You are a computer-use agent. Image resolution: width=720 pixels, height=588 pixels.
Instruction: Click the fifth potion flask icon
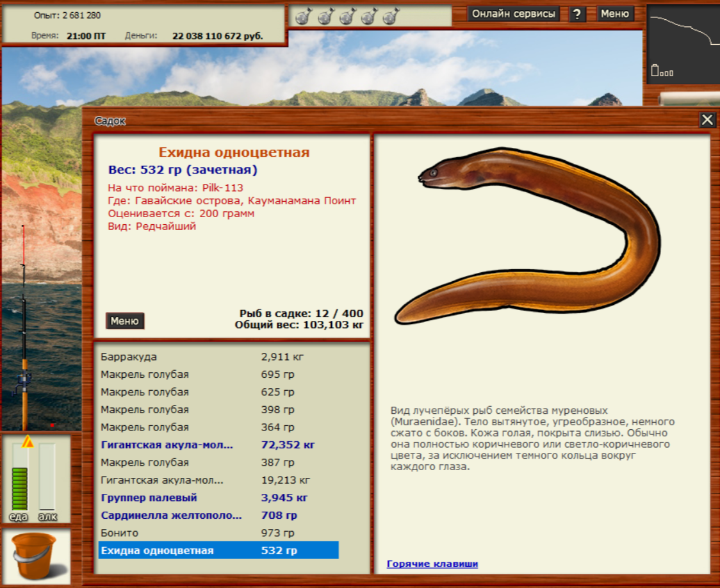391,17
